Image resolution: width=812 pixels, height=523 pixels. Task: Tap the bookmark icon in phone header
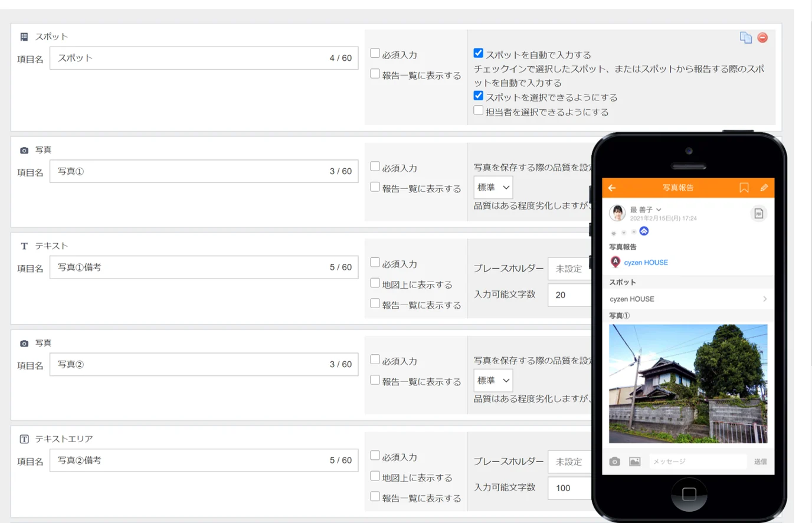tap(744, 188)
